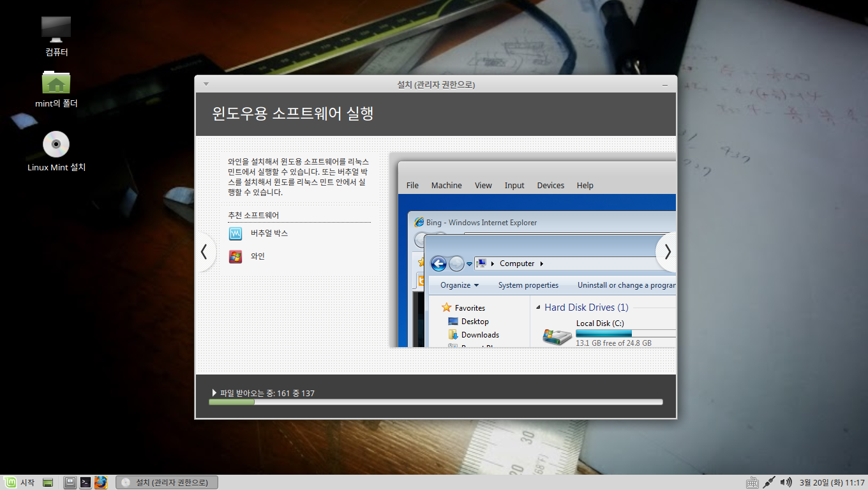Minimize the 설치 installer window
The width and height of the screenshot is (868, 490).
coord(665,85)
